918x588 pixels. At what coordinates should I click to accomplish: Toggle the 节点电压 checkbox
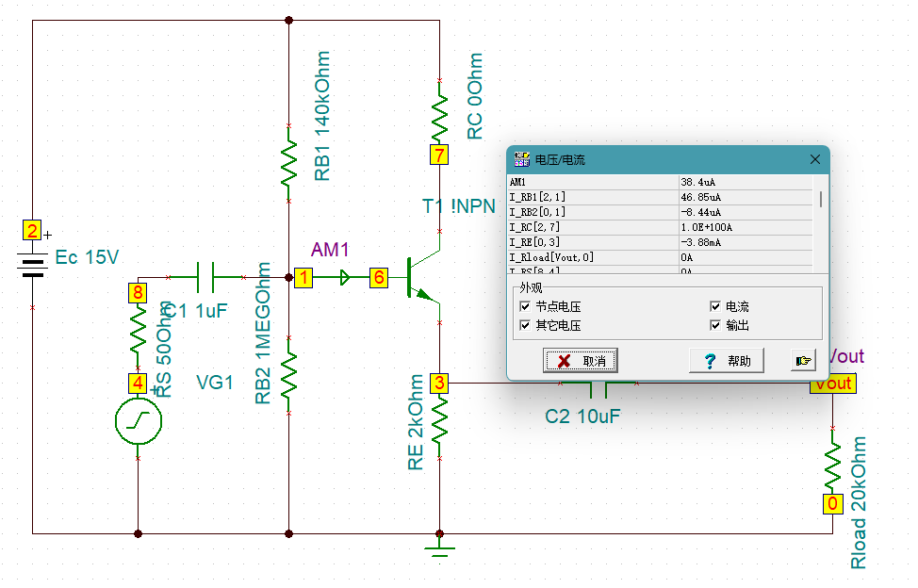[x=525, y=307]
